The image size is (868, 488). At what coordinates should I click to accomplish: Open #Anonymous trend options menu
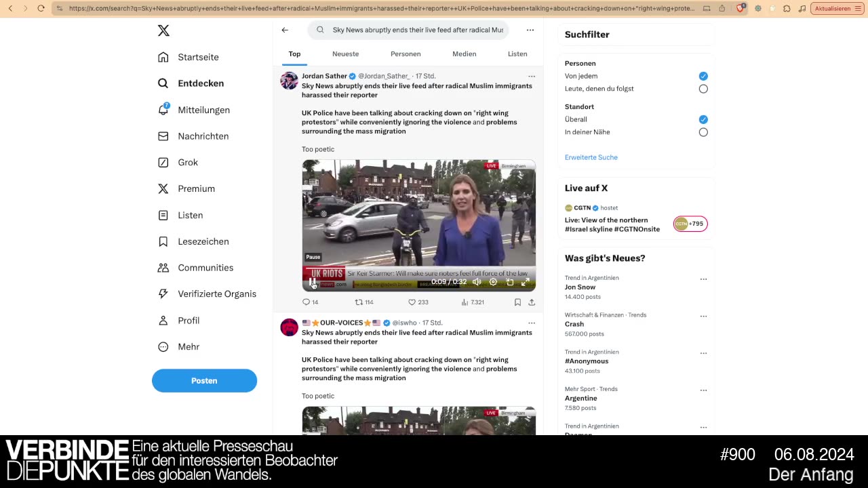tap(703, 353)
